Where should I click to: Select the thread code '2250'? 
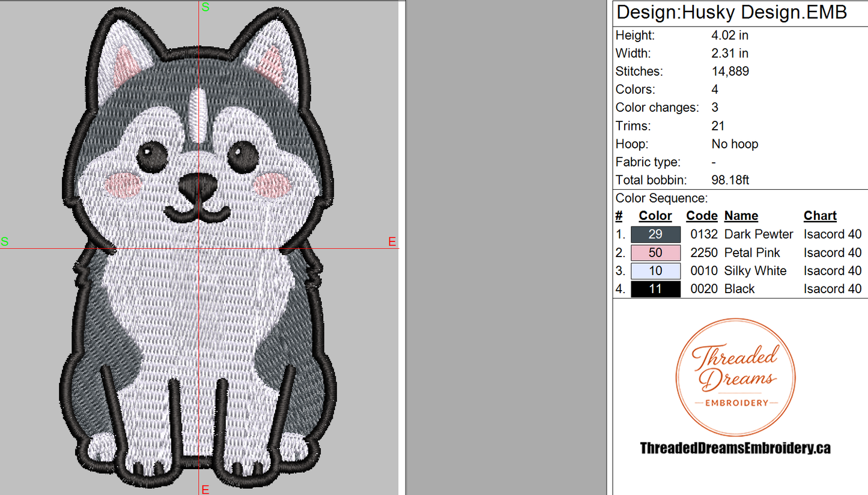click(704, 252)
